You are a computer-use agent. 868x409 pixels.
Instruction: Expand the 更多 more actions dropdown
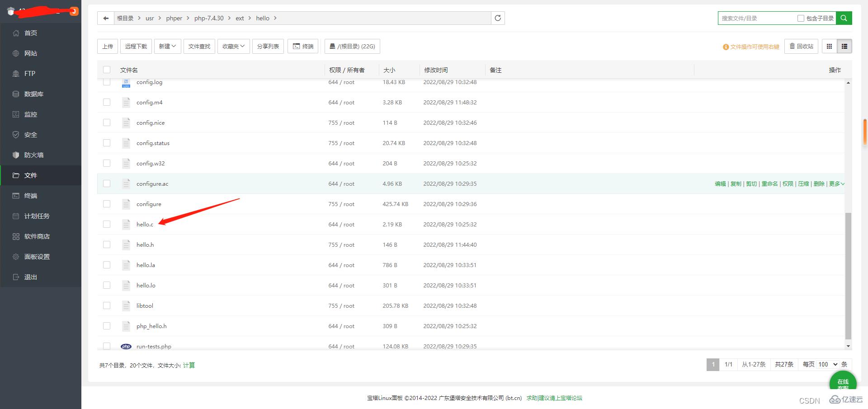pyautogui.click(x=836, y=183)
